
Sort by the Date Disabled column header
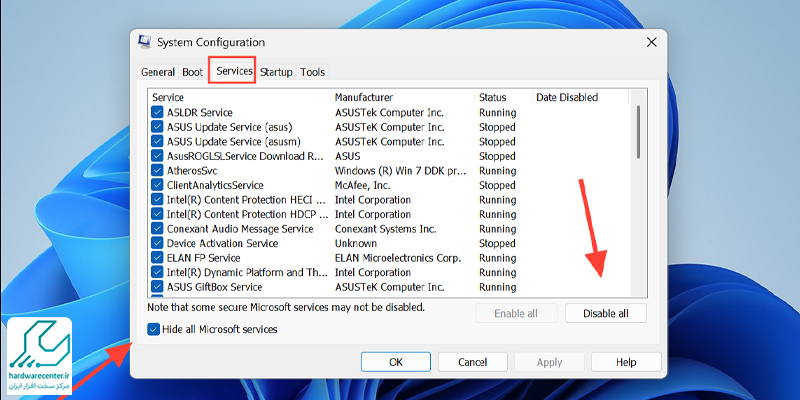(x=580, y=97)
